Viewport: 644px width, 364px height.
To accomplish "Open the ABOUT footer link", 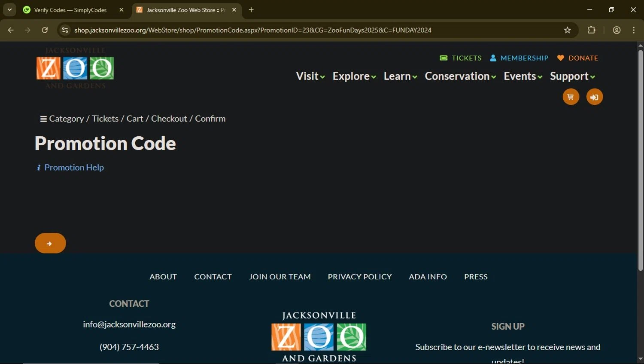I will coord(163,277).
